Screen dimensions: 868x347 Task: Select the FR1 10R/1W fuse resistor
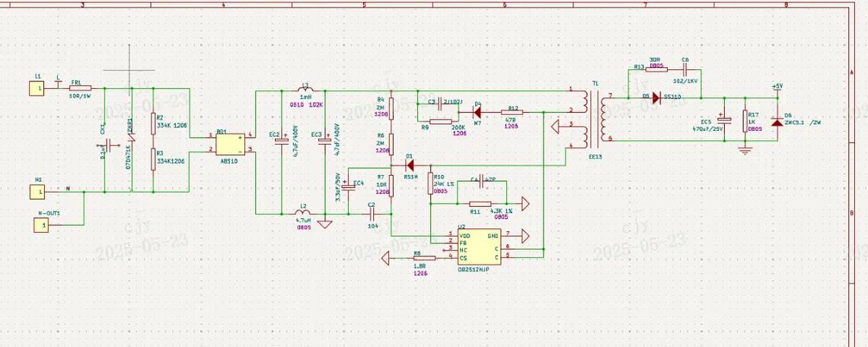point(81,88)
